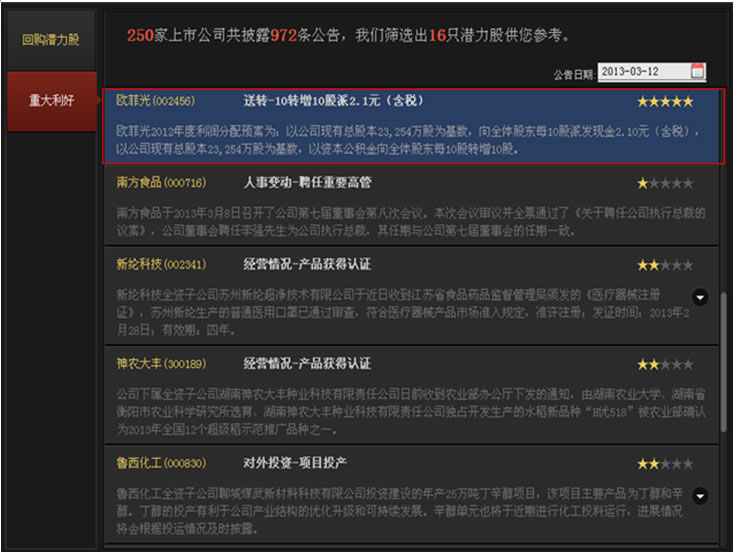This screenshot has width=734, height=554.
Task: Click title 送转-10转增10股派2.1元(含税)
Action: tap(333, 101)
